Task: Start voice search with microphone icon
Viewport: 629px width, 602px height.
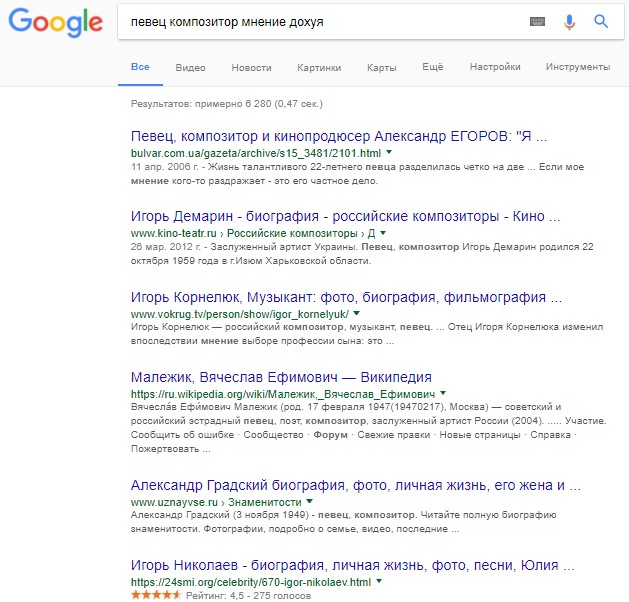Action: tap(569, 22)
